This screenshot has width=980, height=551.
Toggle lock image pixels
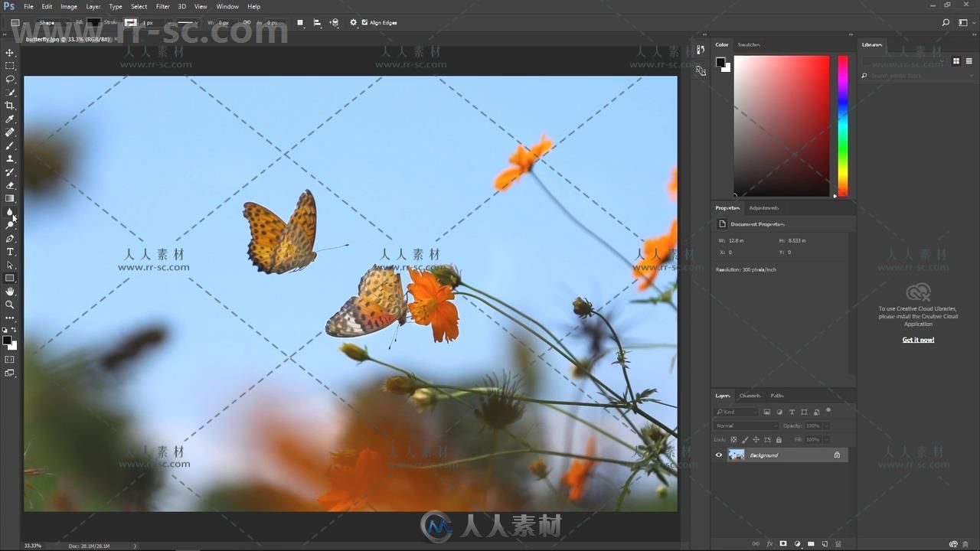(x=745, y=440)
